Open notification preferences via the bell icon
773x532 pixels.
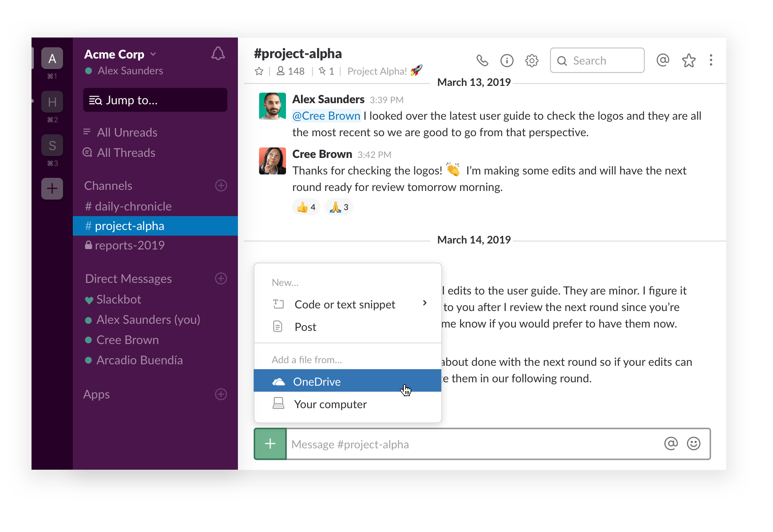[x=218, y=54]
